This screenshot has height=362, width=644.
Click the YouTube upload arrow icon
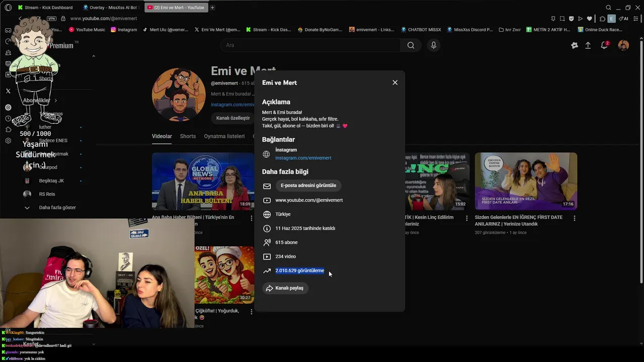pyautogui.click(x=588, y=45)
